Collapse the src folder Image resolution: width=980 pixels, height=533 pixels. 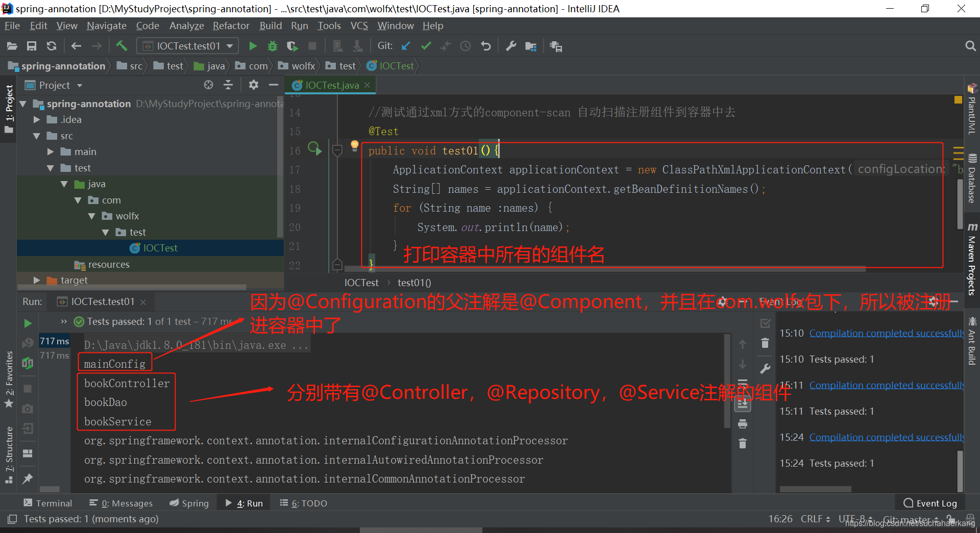[x=37, y=136]
